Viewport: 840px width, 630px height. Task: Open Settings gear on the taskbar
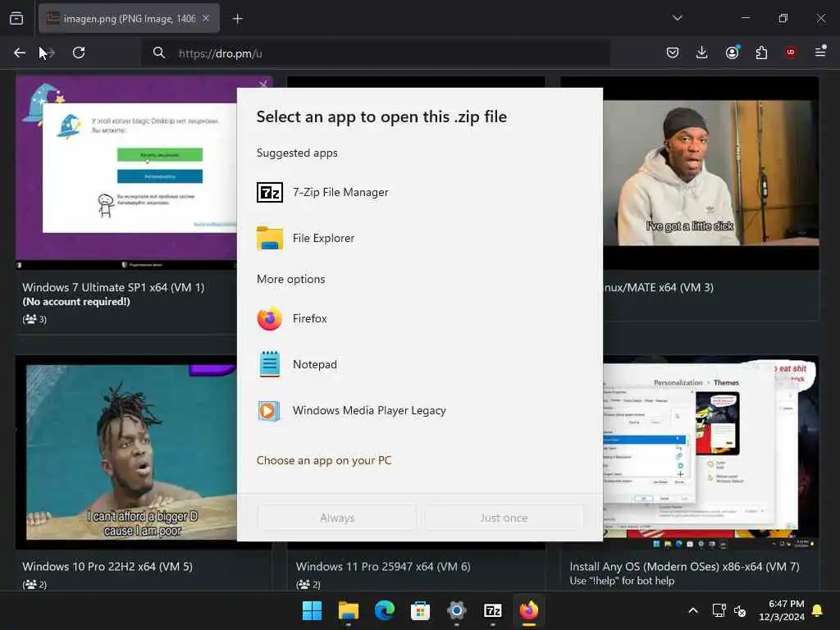pyautogui.click(x=456, y=610)
